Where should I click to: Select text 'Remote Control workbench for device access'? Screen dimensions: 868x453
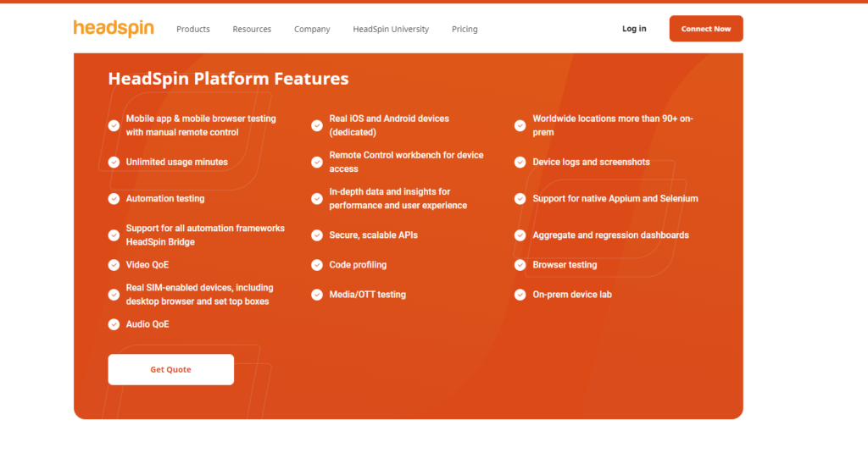406,162
